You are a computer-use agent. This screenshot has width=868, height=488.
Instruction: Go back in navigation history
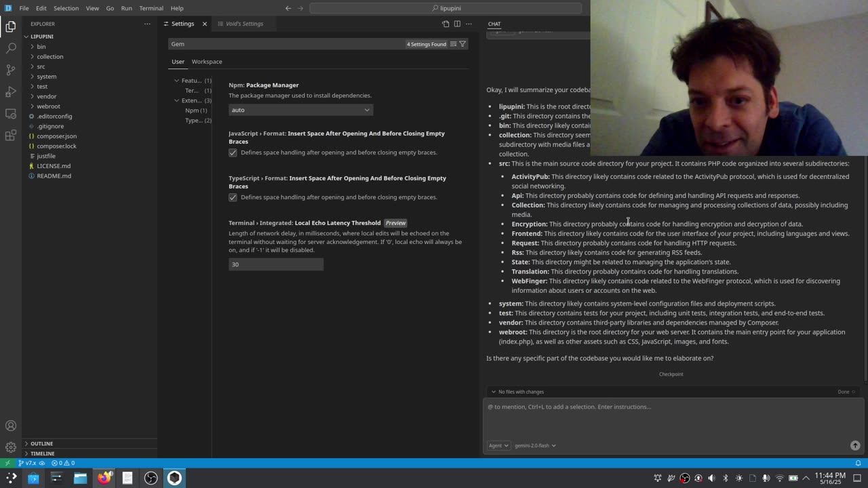point(288,8)
